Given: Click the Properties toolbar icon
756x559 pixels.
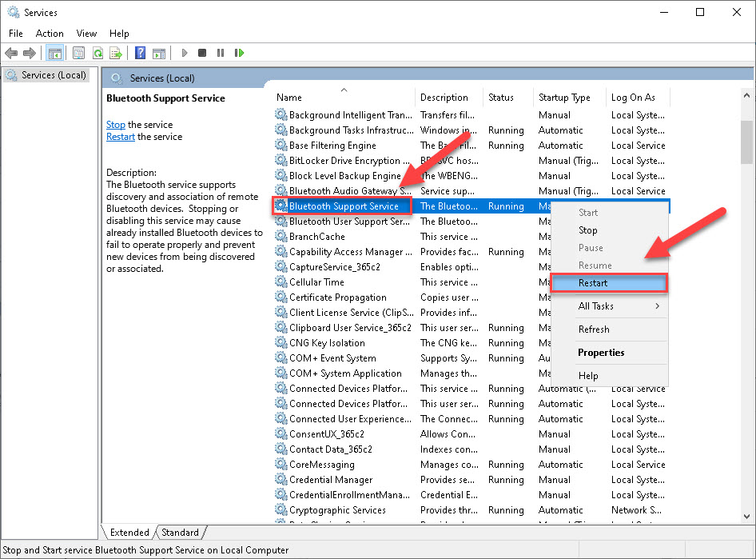Looking at the screenshot, I should [78, 53].
